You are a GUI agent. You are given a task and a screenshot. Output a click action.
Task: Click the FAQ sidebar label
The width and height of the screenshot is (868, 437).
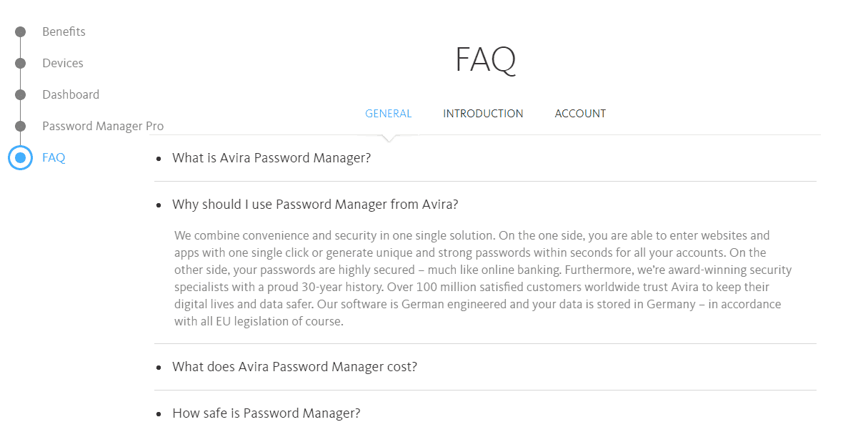click(54, 157)
